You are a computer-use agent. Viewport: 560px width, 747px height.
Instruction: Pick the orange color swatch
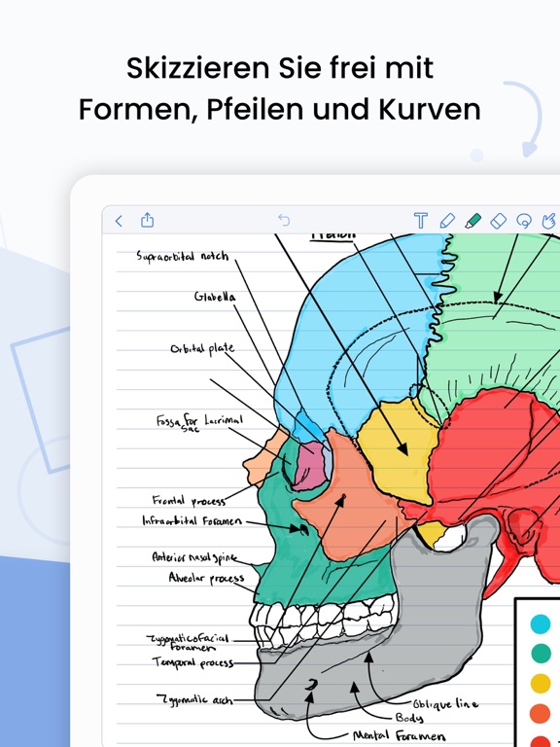[x=541, y=713]
